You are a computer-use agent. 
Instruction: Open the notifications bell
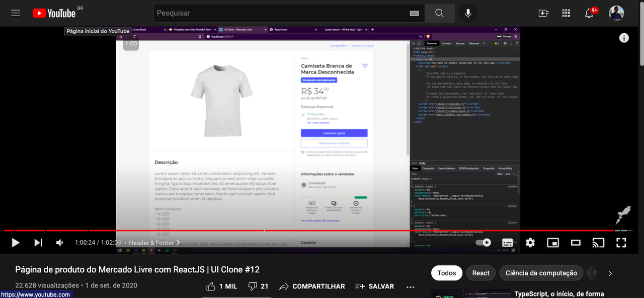(x=590, y=13)
